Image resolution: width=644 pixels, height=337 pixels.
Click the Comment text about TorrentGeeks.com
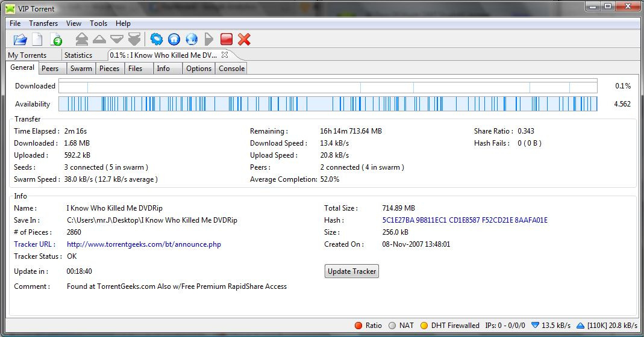tap(177, 286)
